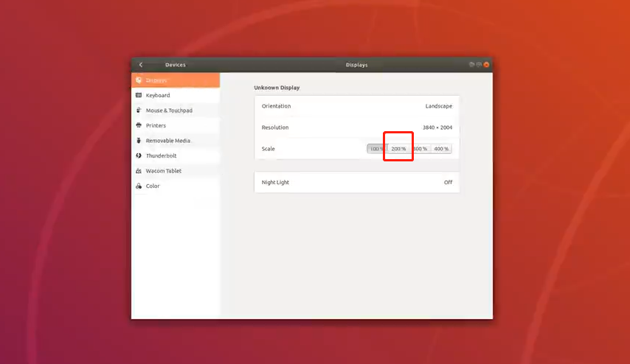630x364 pixels.
Task: Go to the Printers panel
Action: pos(176,125)
